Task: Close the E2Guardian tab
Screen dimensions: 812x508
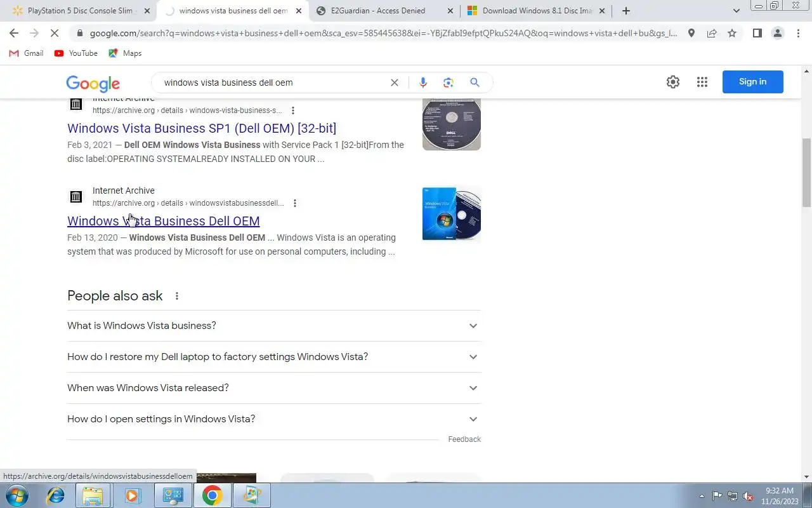Action: tap(450, 11)
